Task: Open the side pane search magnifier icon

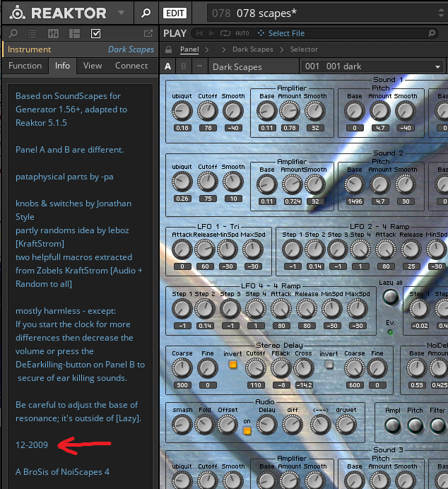Action: point(13,33)
